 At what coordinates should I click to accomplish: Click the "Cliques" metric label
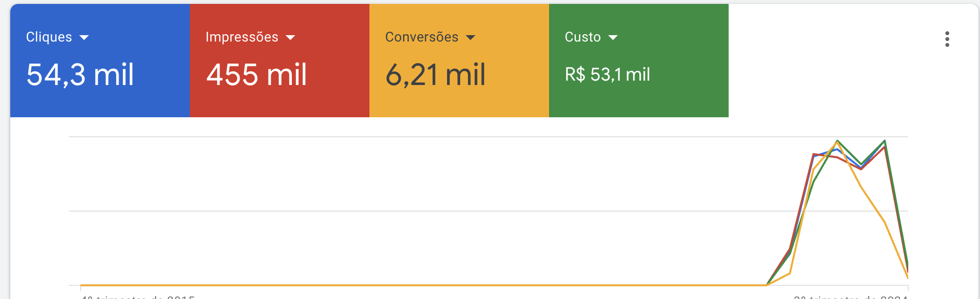[x=49, y=37]
